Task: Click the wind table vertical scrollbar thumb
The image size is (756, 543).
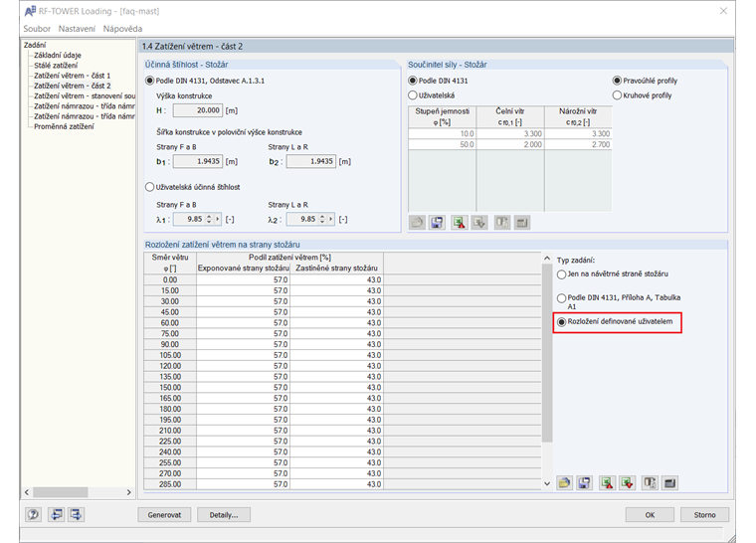Action: click(547, 352)
